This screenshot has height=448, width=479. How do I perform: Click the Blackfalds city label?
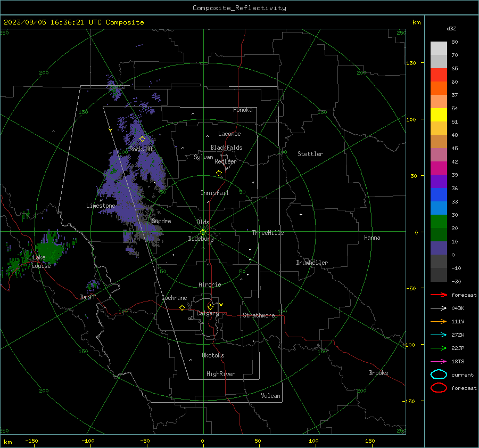(x=226, y=148)
